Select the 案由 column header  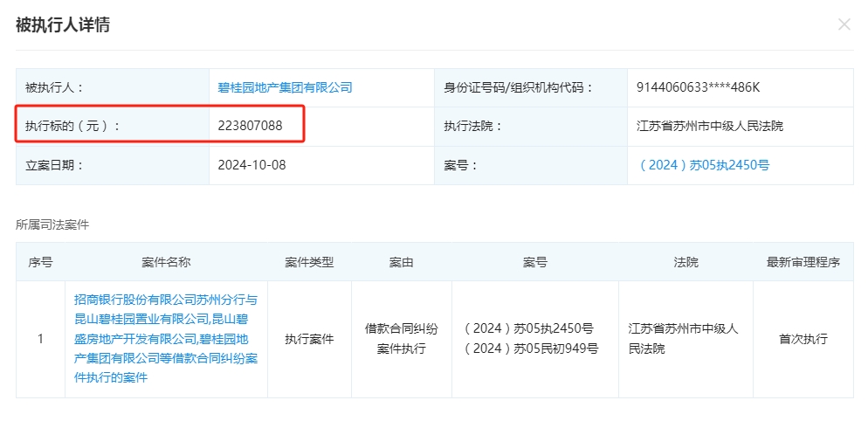coord(401,262)
